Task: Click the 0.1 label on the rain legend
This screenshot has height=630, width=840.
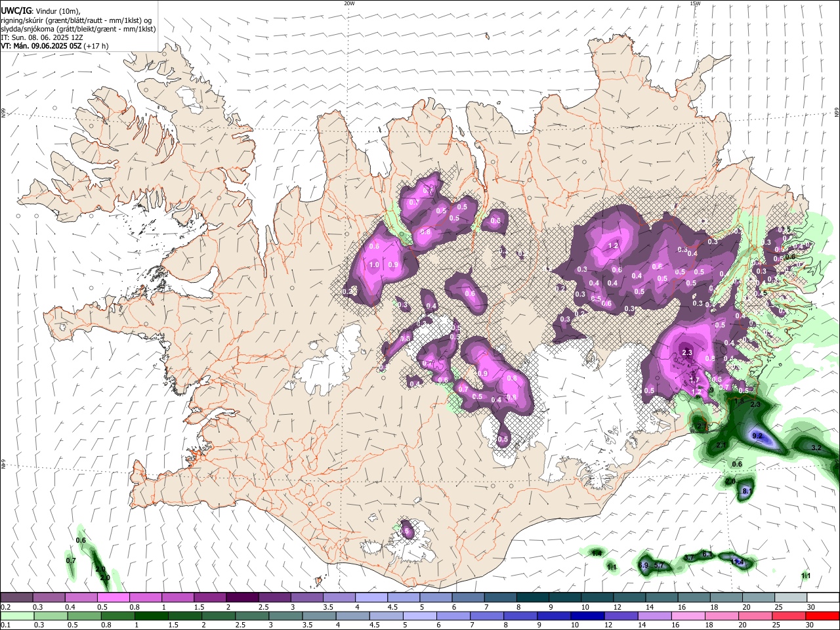Action: [x=5, y=625]
